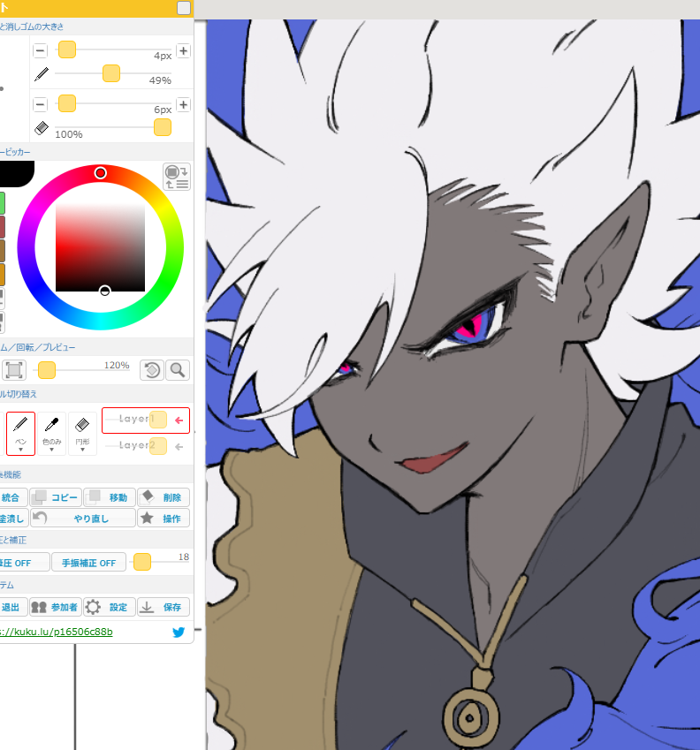The height and width of the screenshot is (750, 700).
Task: Decrease pen size with minus button
Action: coord(40,50)
